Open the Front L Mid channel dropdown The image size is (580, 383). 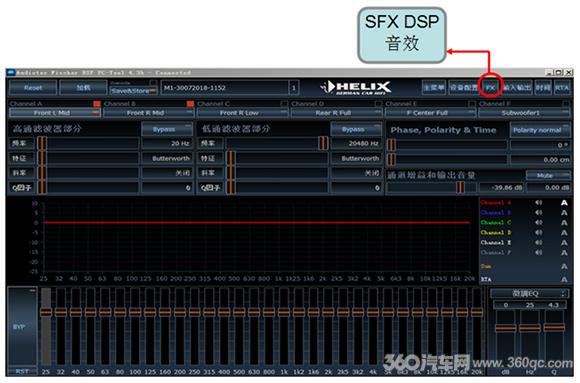(55, 113)
